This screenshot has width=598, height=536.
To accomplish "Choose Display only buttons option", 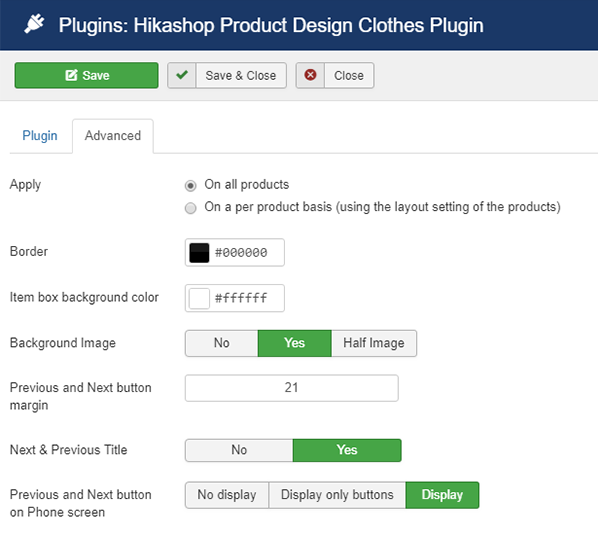I will pos(337,495).
